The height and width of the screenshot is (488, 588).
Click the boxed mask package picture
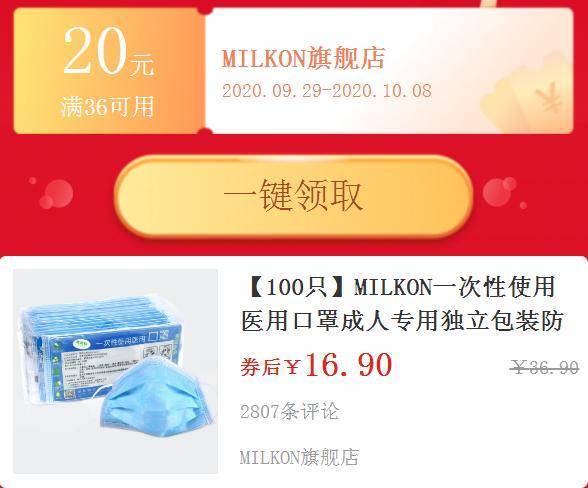pyautogui.click(x=99, y=349)
